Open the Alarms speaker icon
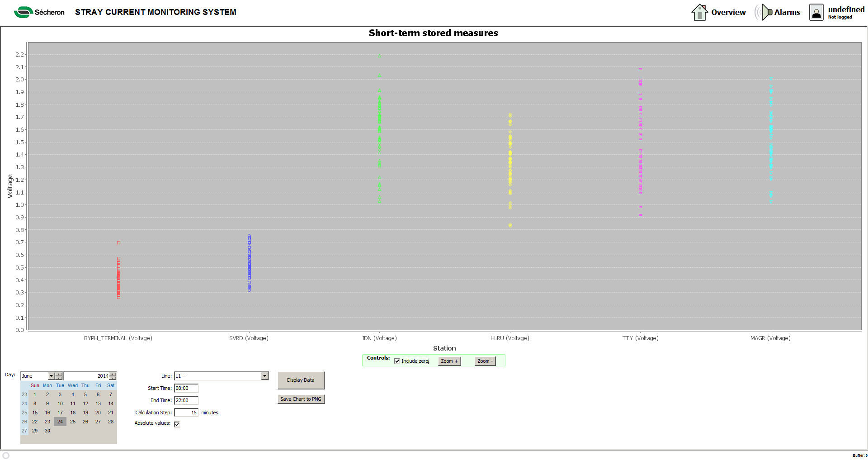 coord(764,12)
